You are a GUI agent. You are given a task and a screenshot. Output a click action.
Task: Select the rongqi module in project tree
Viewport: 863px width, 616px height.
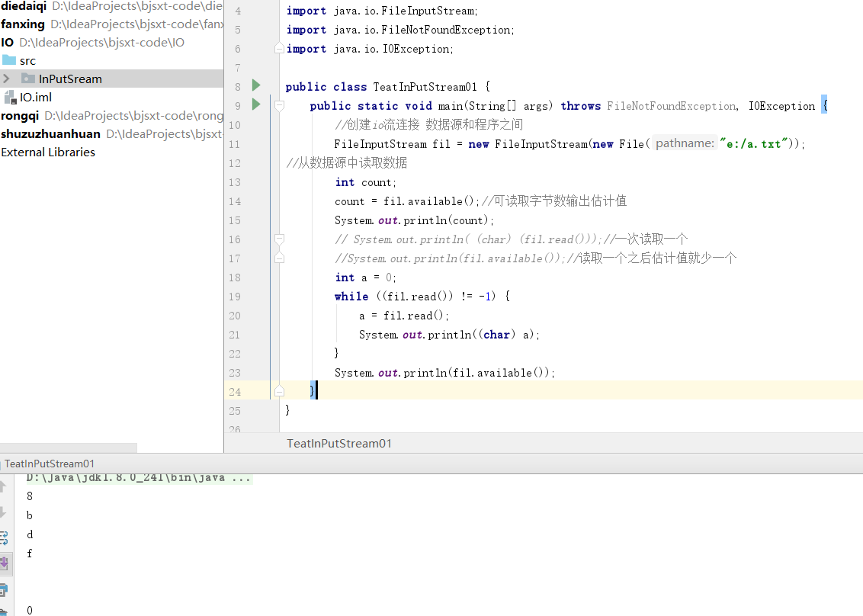click(x=112, y=116)
